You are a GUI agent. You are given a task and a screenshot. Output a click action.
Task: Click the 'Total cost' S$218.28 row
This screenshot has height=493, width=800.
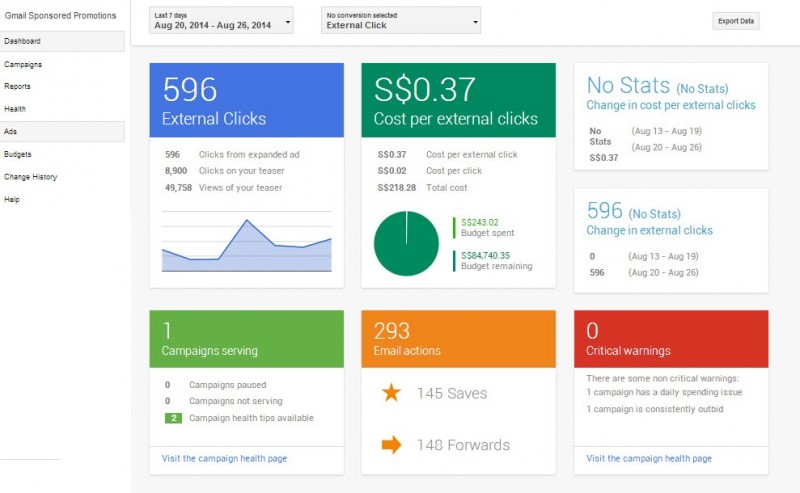click(422, 187)
